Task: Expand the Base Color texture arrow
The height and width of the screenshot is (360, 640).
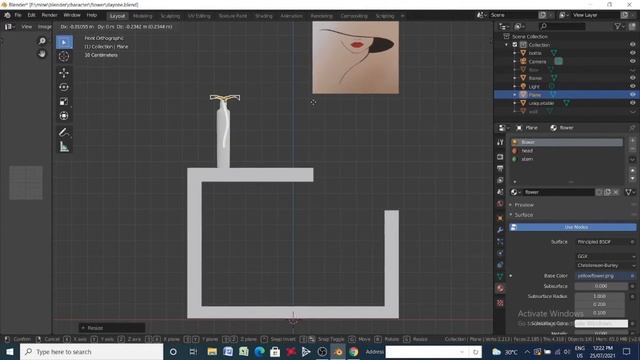Action: click(x=511, y=276)
